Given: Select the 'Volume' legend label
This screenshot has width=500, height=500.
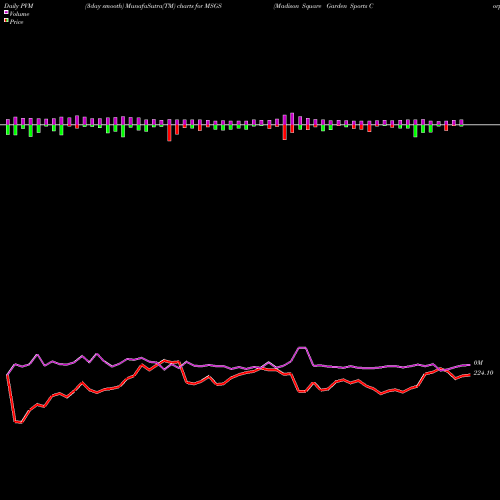Looking at the screenshot, I should click(x=19, y=14).
